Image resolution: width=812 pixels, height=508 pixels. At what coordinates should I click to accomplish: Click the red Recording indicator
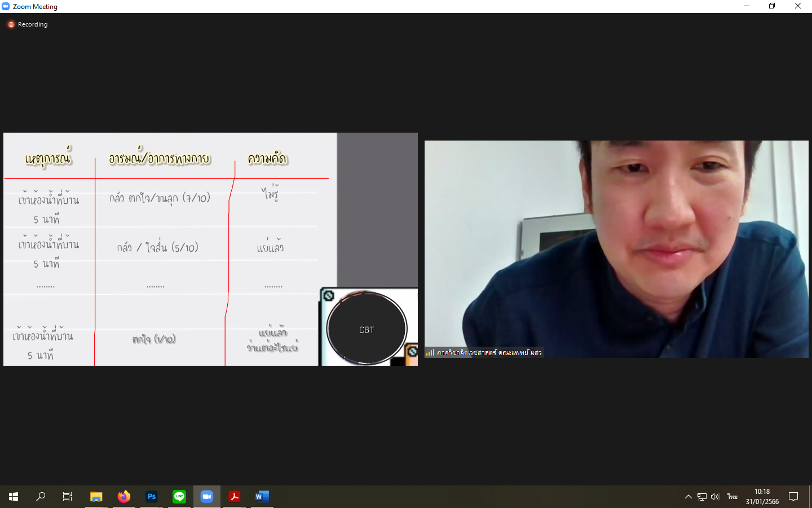(x=11, y=24)
